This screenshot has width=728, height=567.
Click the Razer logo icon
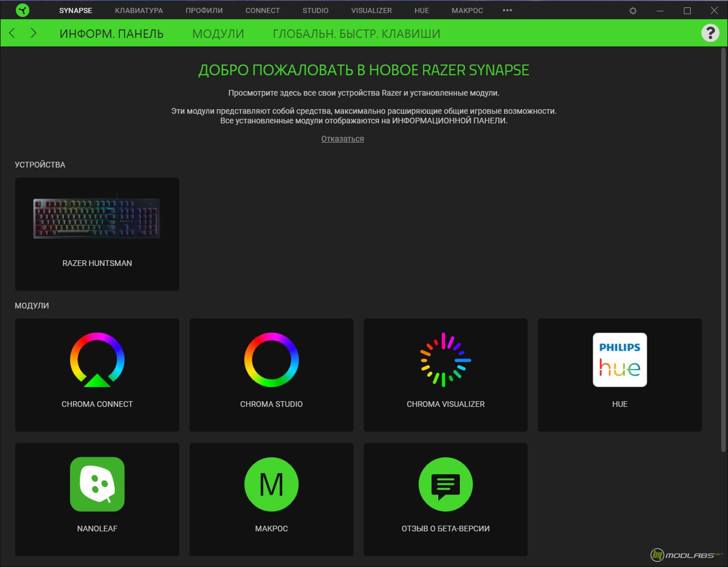click(22, 10)
